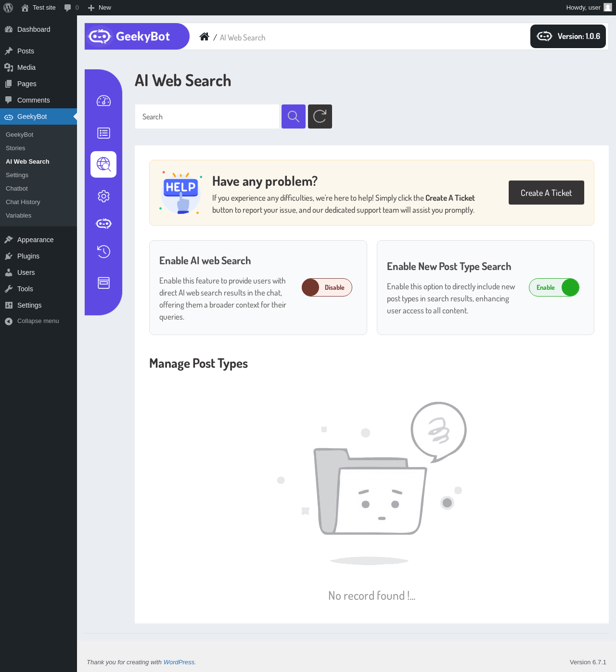Open the chat history clock icon
This screenshot has width=616, height=672.
click(x=103, y=251)
